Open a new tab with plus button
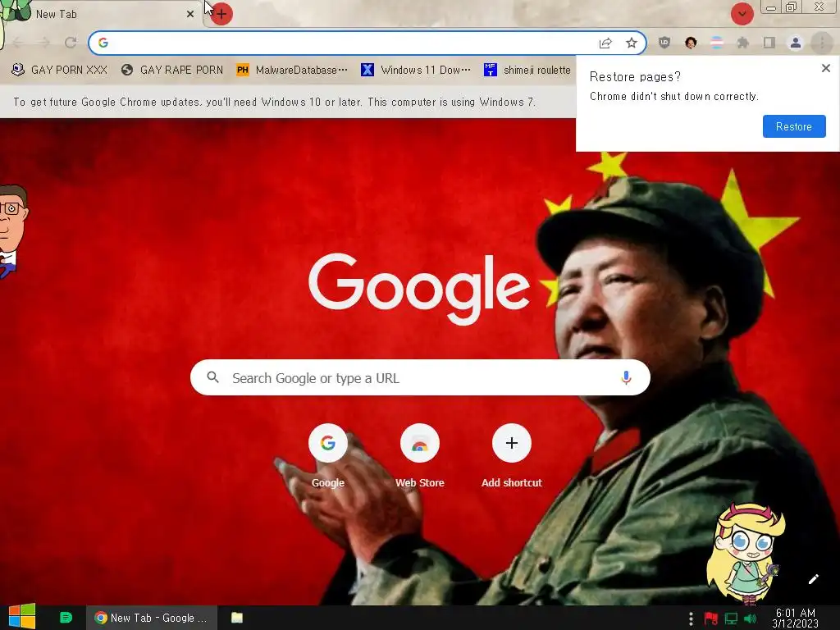This screenshot has height=630, width=840. [x=221, y=14]
